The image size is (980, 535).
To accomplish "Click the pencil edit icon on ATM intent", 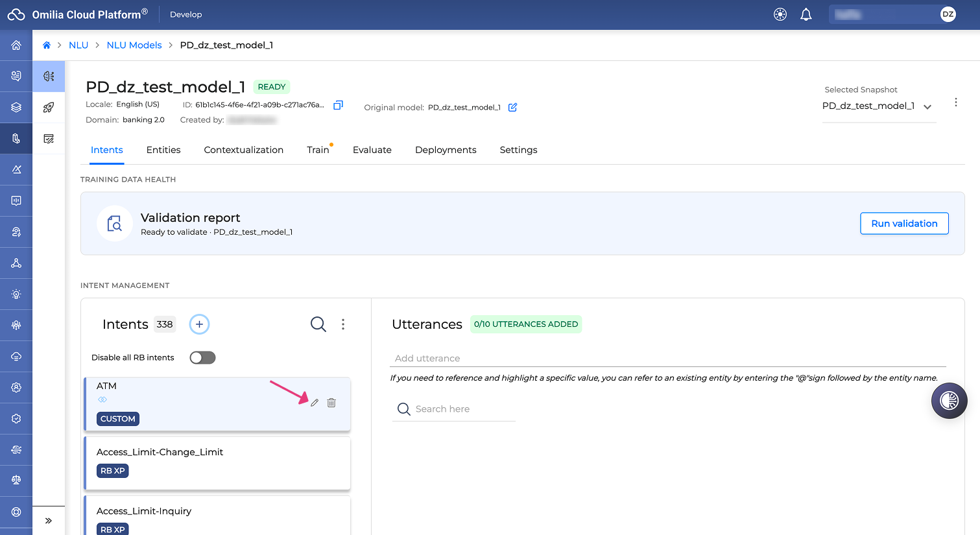I will 315,403.
